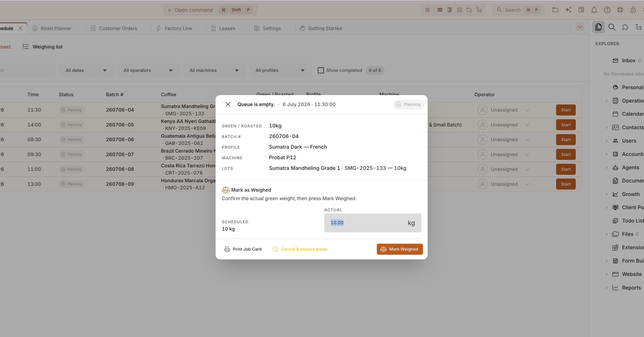Close the Mark as Weighed dialog
Screen dimensions: 644x337
tap(228, 104)
